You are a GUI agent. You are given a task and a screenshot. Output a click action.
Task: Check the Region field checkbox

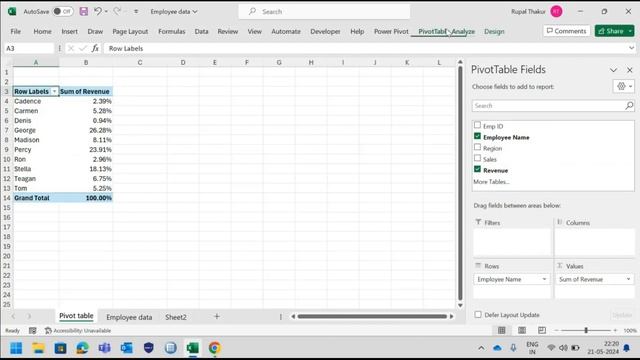tap(477, 147)
